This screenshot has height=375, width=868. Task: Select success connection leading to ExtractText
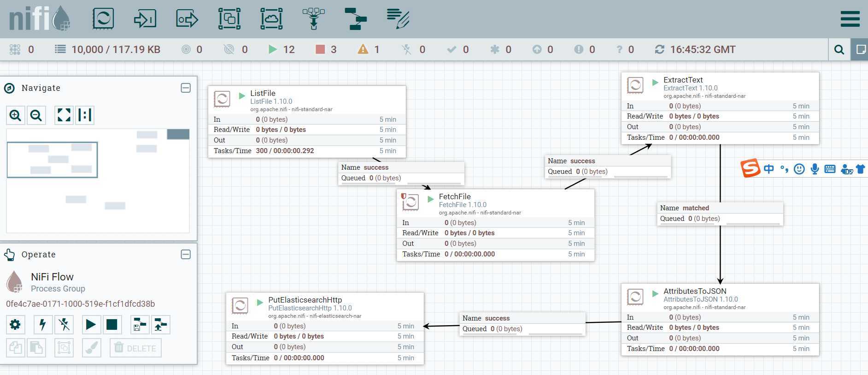coord(608,167)
